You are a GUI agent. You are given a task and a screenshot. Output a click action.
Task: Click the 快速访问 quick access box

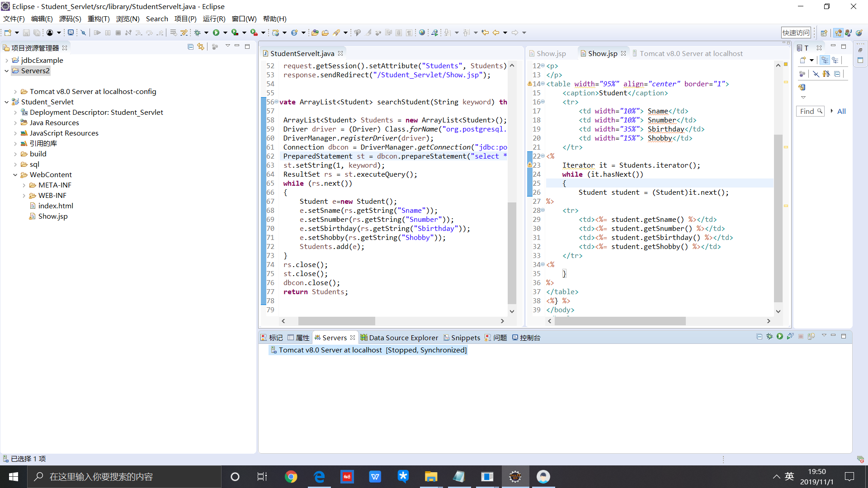coord(796,33)
